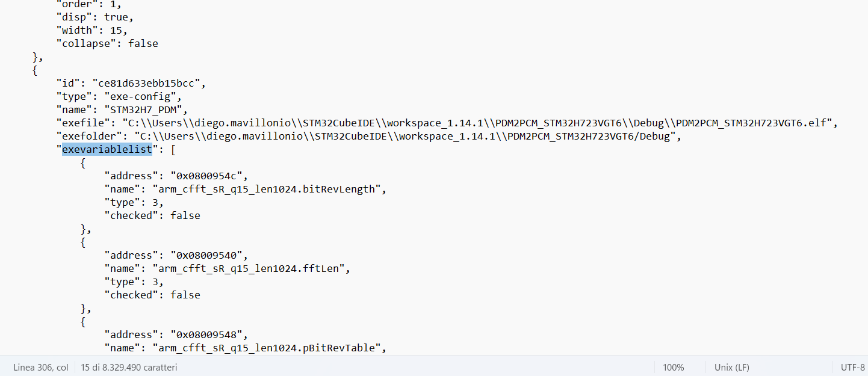Image resolution: width=868 pixels, height=376 pixels.
Task: Click the UTF-8 encoding indicator
Action: 852,367
